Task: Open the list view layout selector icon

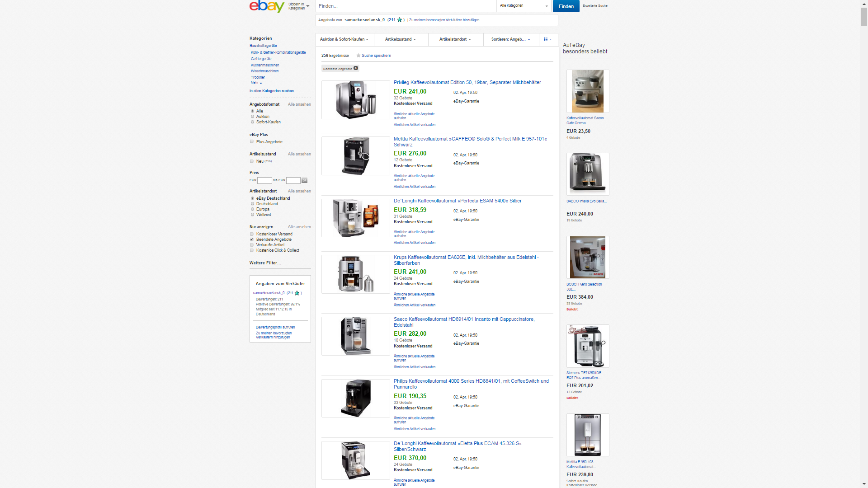Action: point(547,39)
